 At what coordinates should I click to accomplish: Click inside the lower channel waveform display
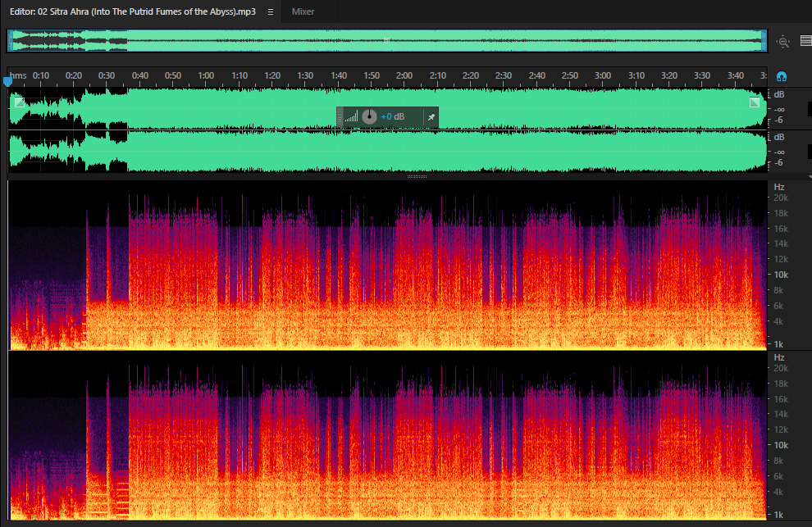tap(387, 151)
